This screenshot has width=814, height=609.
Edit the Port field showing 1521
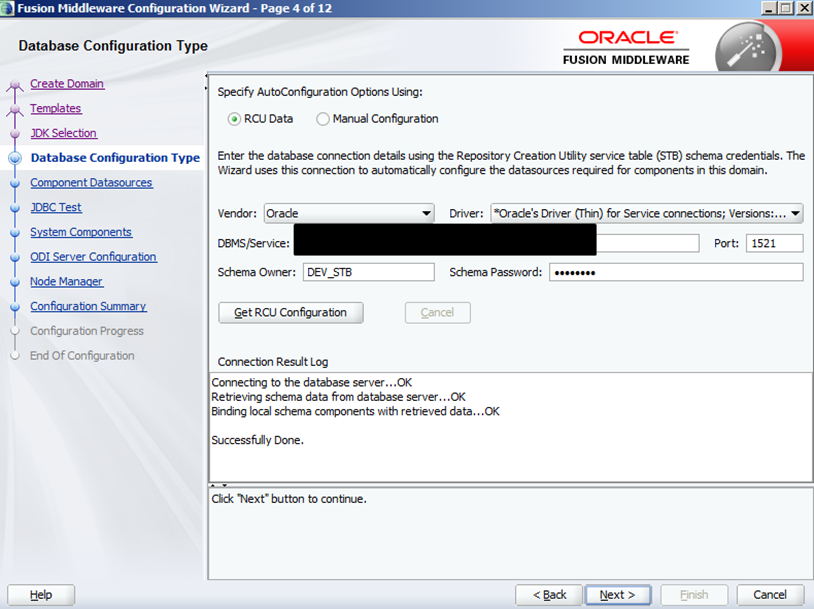point(773,244)
